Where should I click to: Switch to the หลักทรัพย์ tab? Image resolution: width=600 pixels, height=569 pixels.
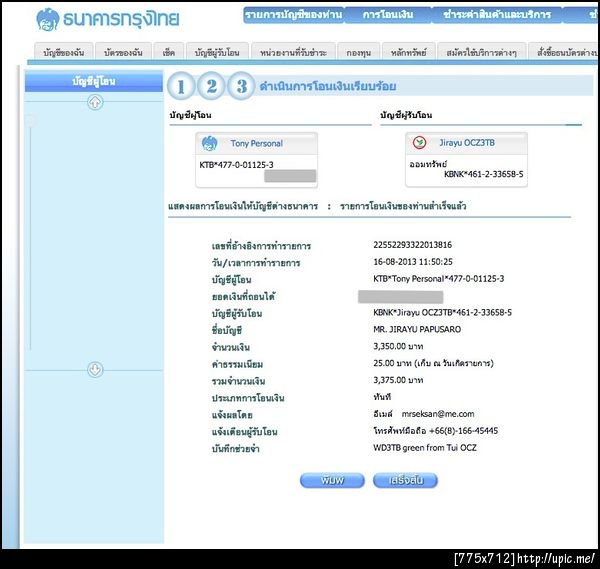click(409, 52)
